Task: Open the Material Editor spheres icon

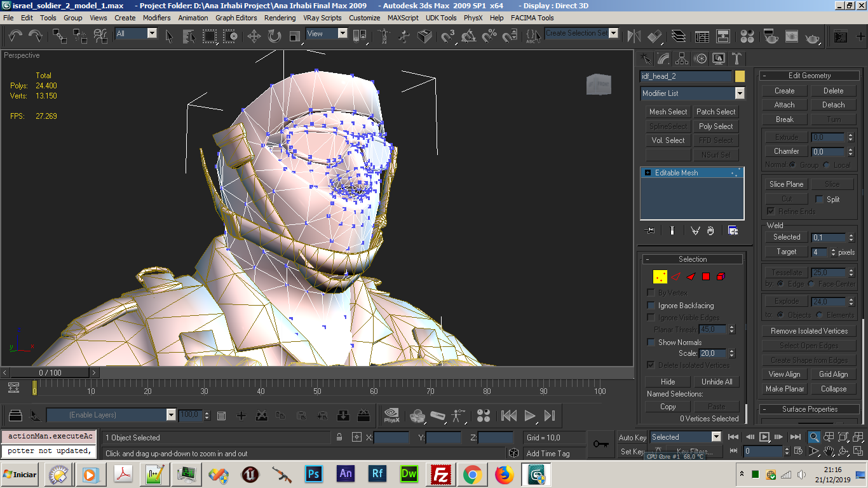Action: [x=747, y=36]
